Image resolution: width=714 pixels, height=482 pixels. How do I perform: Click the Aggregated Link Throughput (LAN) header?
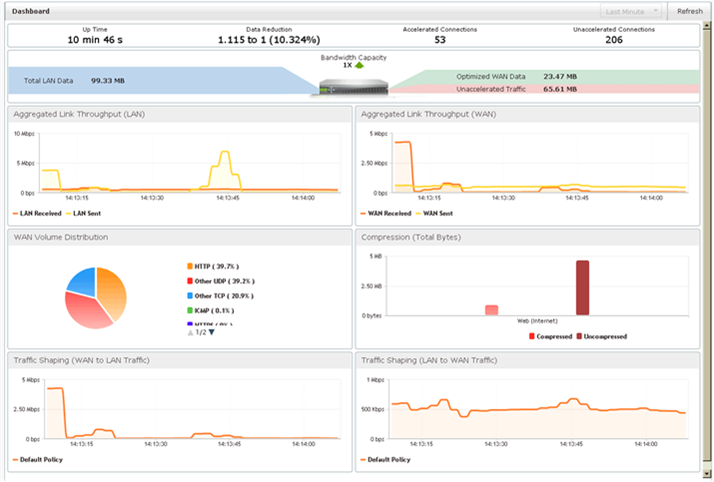tap(180, 114)
